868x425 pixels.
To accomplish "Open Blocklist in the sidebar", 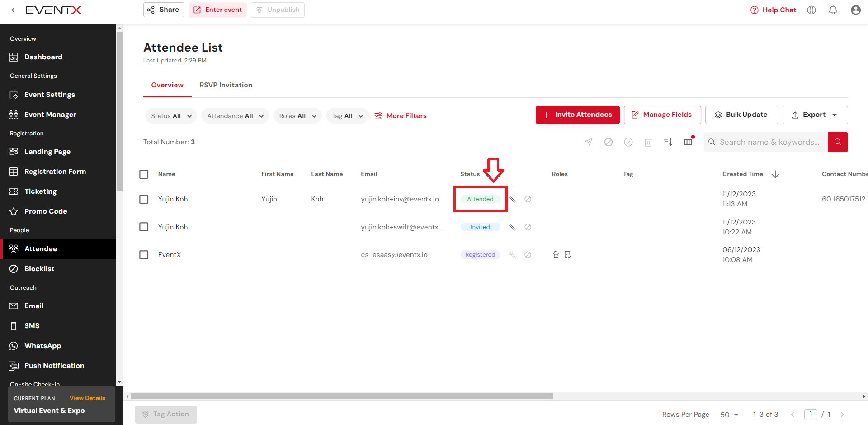I will [x=39, y=269].
